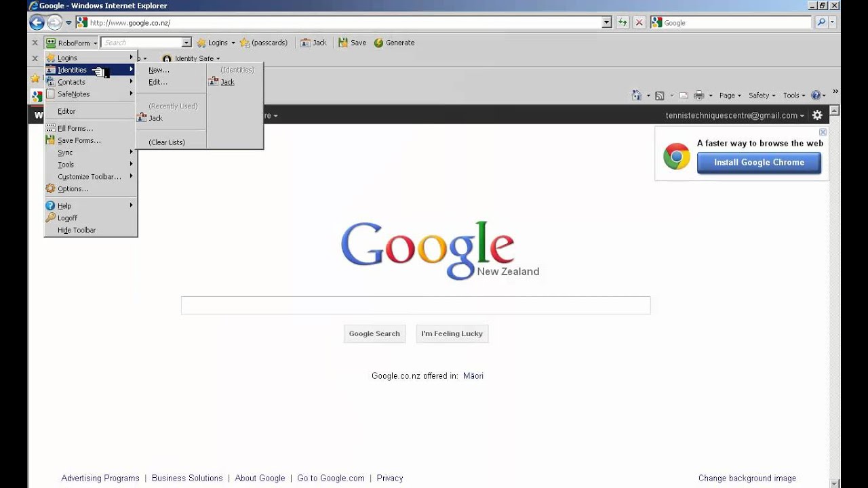Click the Print icon in the command bar
Screen dimensions: 868x488
click(x=699, y=96)
